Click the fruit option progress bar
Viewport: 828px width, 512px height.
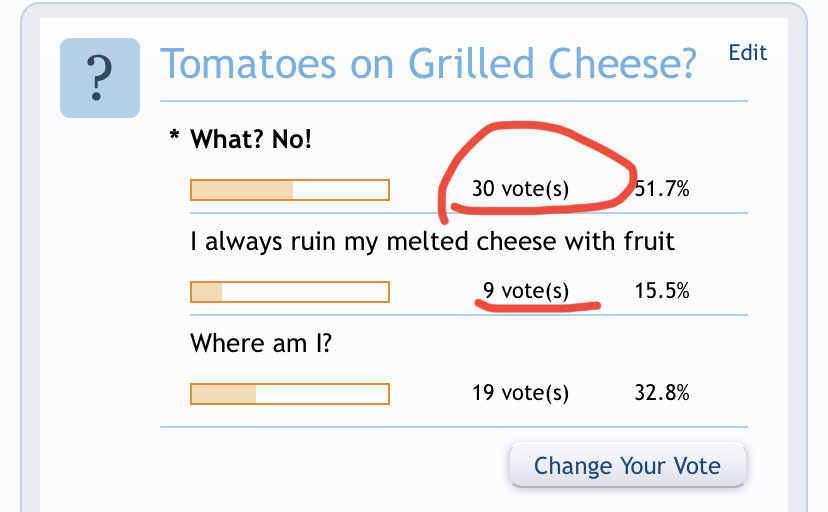click(290, 292)
